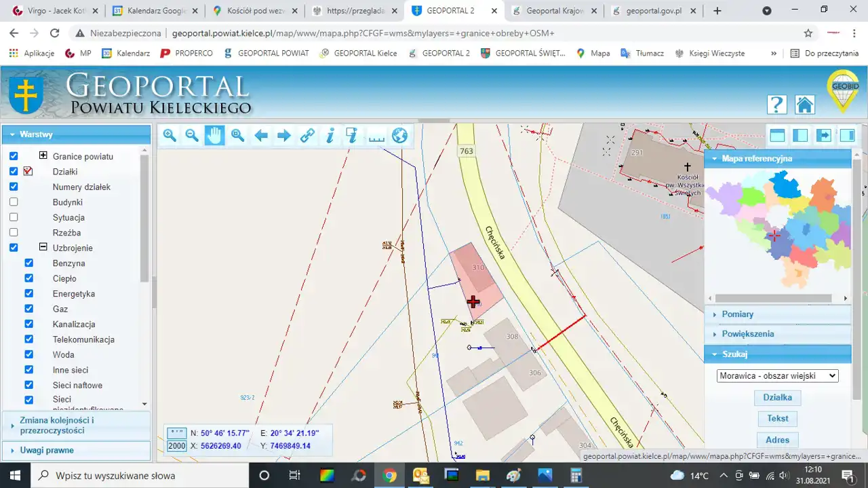Select the ruler measurement tool
Image resolution: width=868 pixels, height=488 pixels.
click(376, 136)
